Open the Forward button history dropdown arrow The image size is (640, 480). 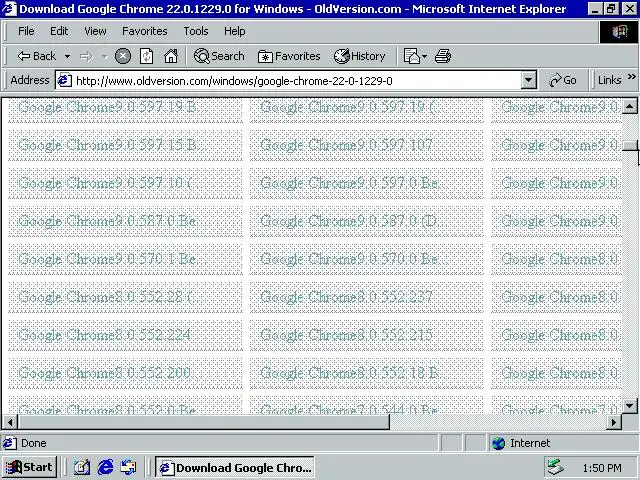point(104,56)
